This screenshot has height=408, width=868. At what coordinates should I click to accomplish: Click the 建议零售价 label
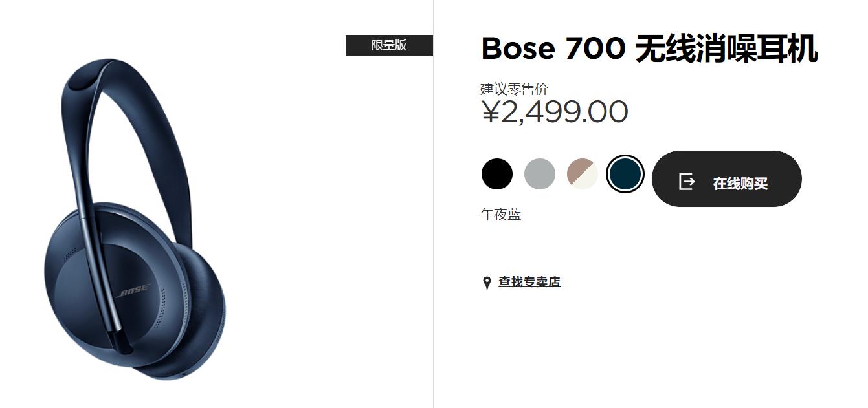[x=514, y=89]
